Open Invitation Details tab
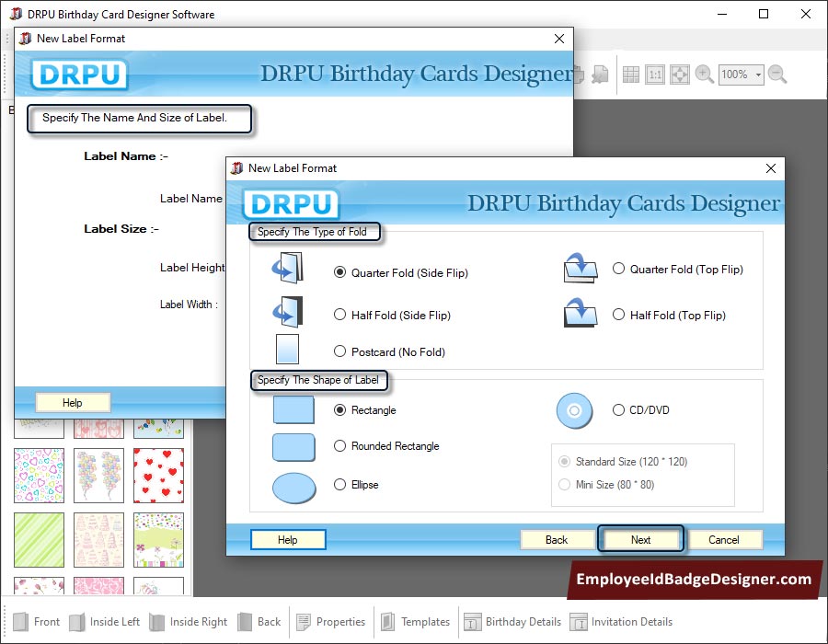This screenshot has height=644, width=828. [621, 621]
